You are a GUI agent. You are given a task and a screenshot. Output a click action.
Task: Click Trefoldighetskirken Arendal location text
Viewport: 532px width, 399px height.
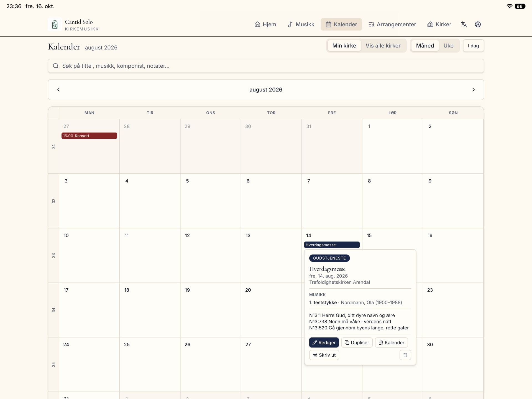click(x=339, y=282)
